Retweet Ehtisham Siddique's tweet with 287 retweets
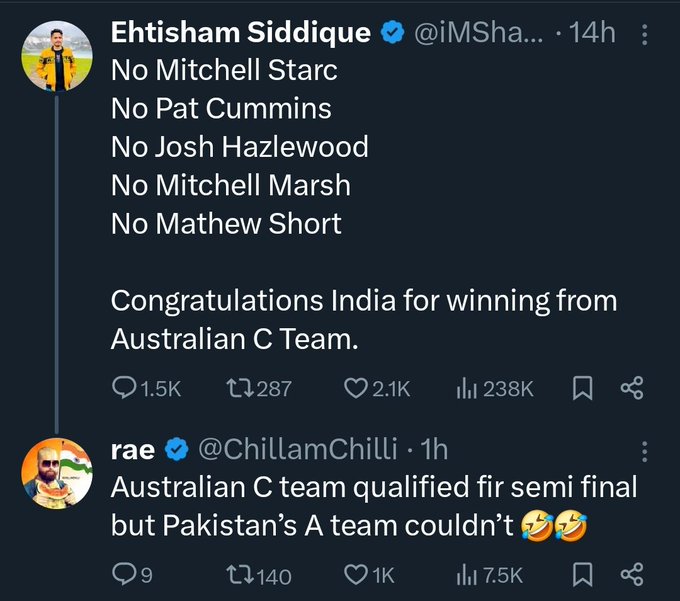Viewport: 680px width, 601px height. click(259, 389)
